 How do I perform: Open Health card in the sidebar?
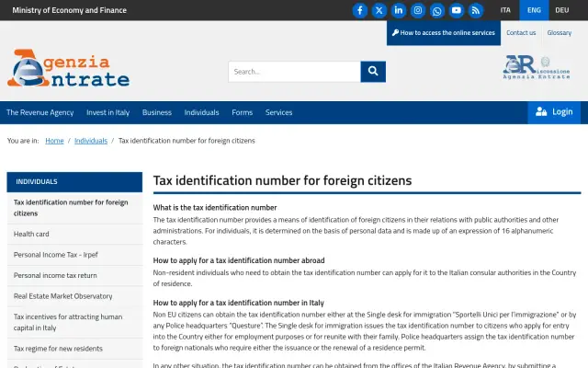pyautogui.click(x=74, y=234)
